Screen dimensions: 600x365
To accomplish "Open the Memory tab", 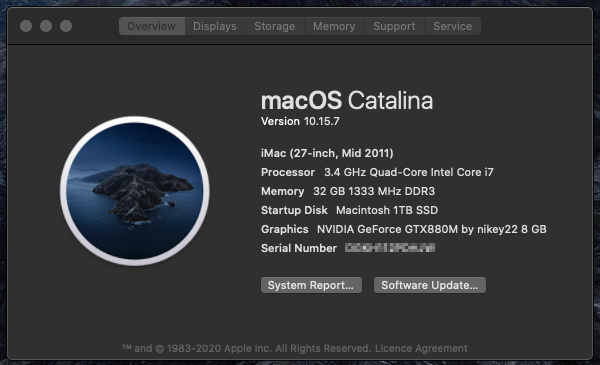I will tap(334, 26).
